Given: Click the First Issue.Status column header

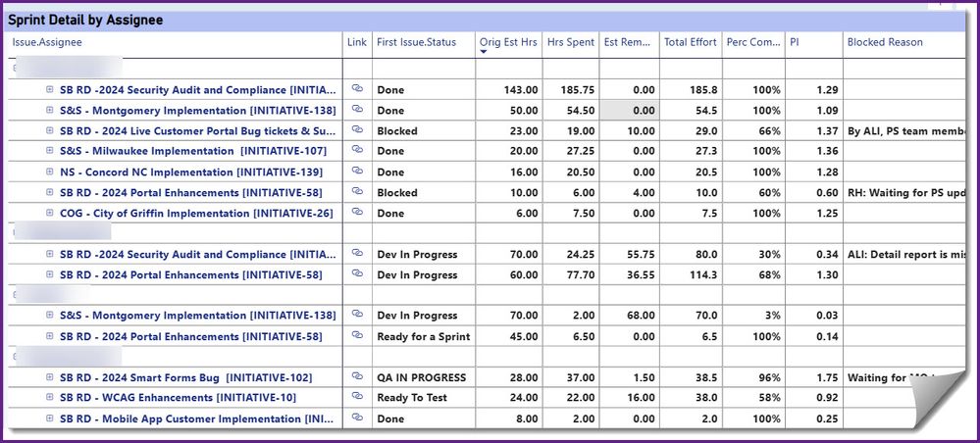Looking at the screenshot, I should click(416, 42).
